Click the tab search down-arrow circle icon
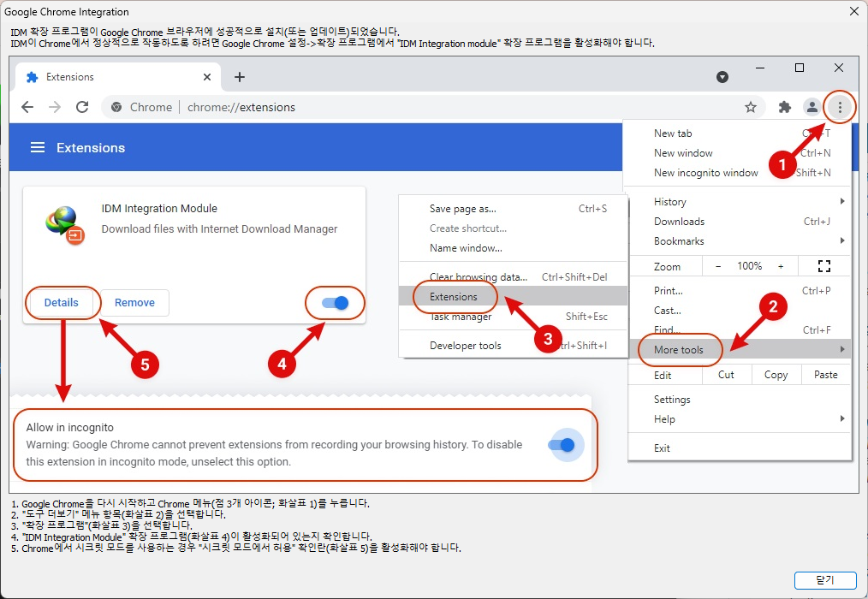This screenshot has height=599, width=868. (722, 77)
